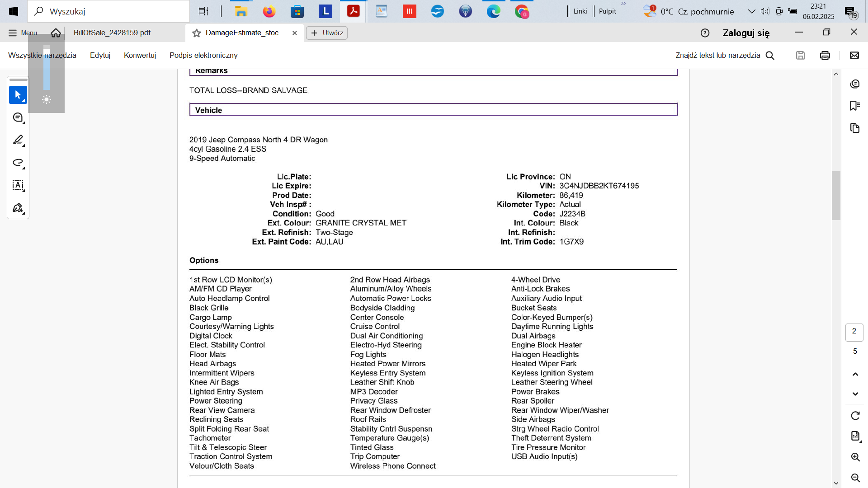
Task: Show the desktop via Pulpit toolbar
Action: (x=607, y=11)
